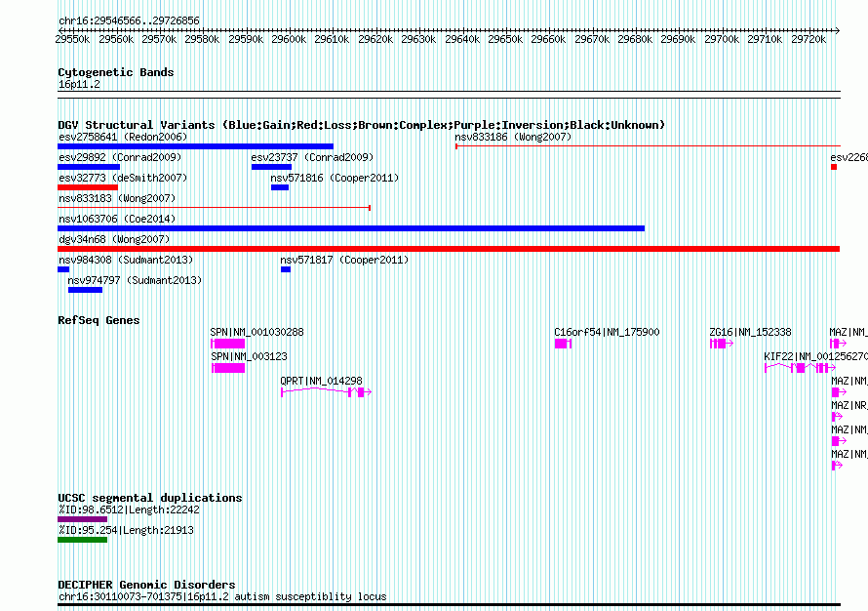The image size is (868, 611).
Task: Open the Cytogenetic Bands track title
Action: click(x=116, y=72)
